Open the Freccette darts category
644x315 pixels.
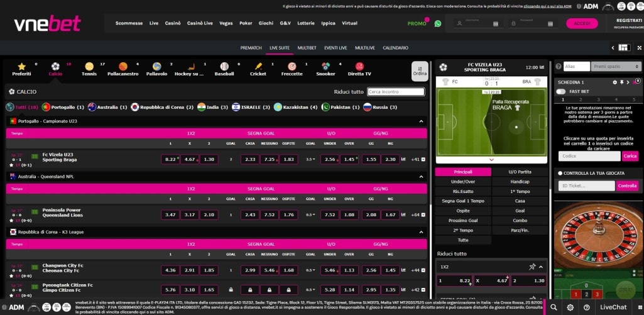(x=292, y=67)
